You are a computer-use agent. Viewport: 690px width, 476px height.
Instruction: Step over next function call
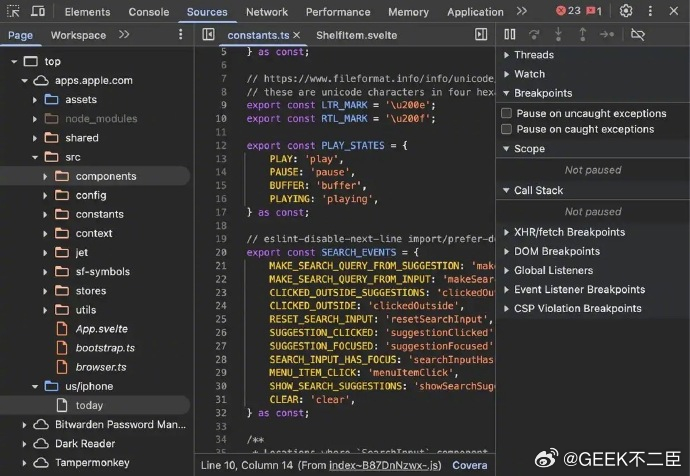pyautogui.click(x=534, y=34)
